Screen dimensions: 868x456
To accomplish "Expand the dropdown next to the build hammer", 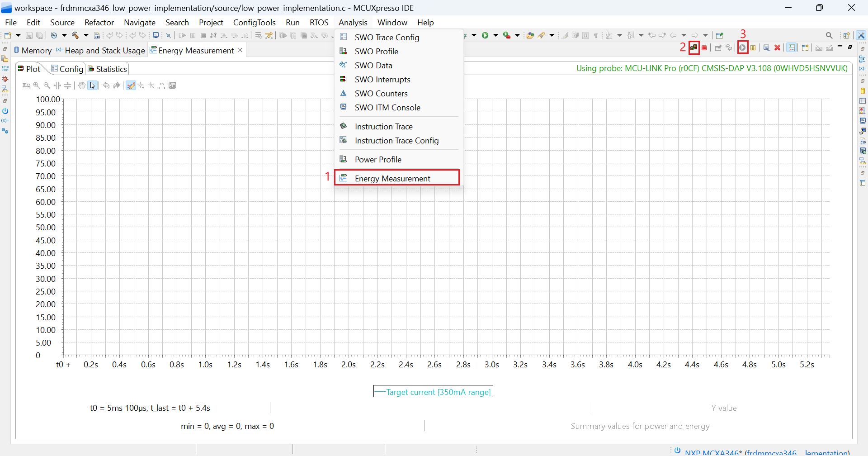I will click(86, 35).
